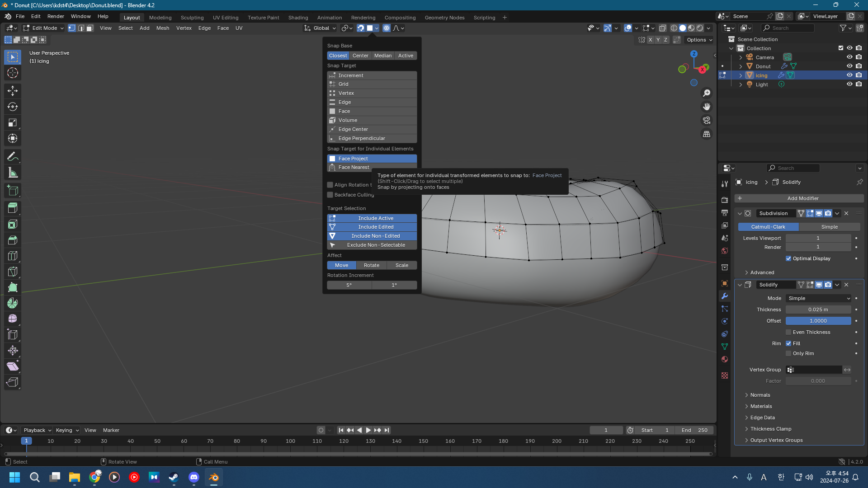Image resolution: width=868 pixels, height=488 pixels.
Task: Enable Even Thickness checkbox
Action: point(788,332)
